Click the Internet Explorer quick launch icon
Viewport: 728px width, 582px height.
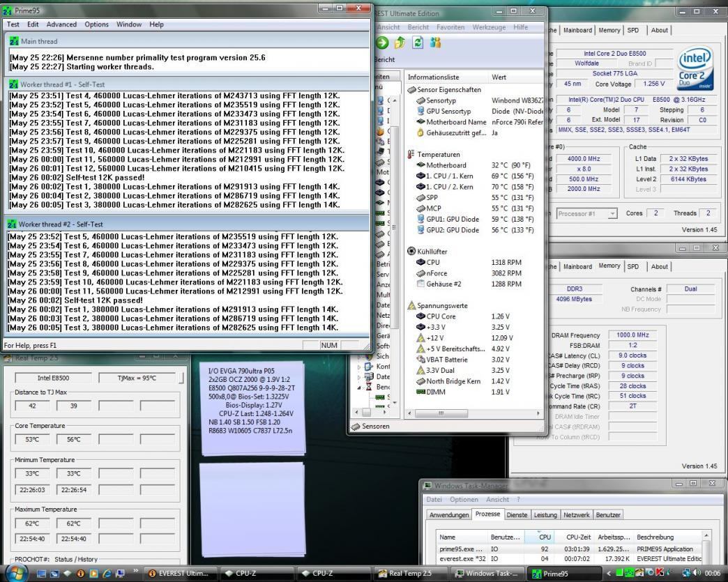pos(106,573)
